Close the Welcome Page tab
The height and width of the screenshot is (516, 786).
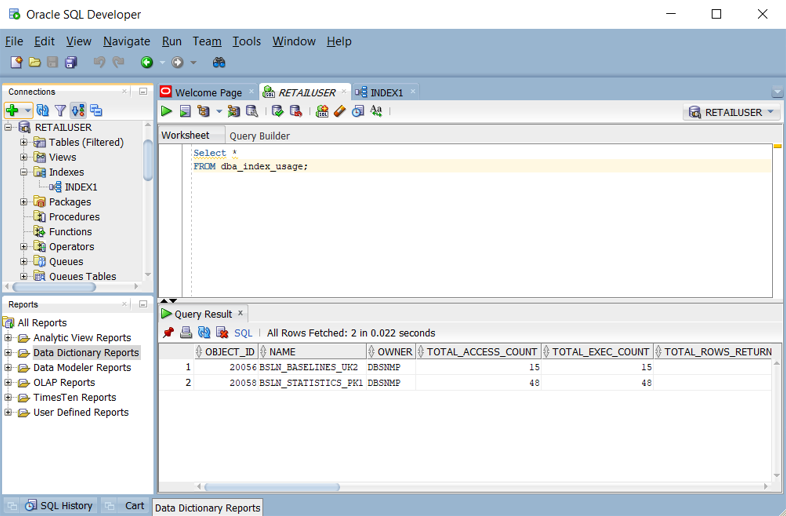252,92
